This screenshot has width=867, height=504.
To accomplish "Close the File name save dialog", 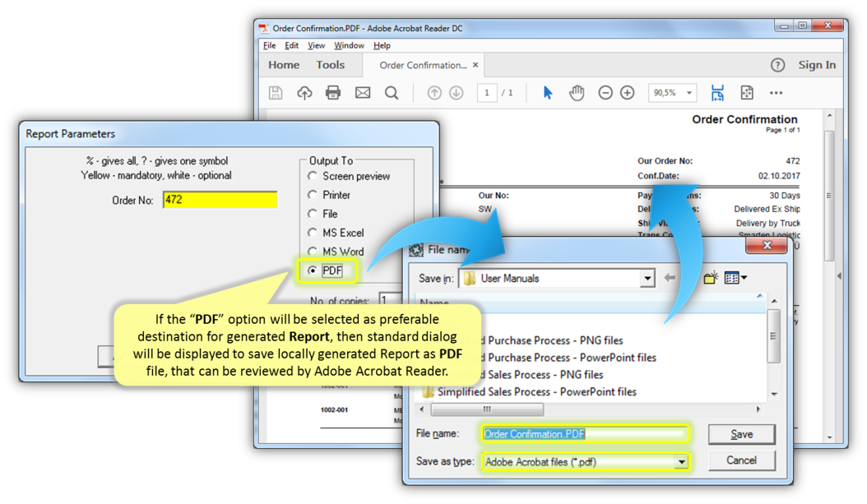I will 767,246.
